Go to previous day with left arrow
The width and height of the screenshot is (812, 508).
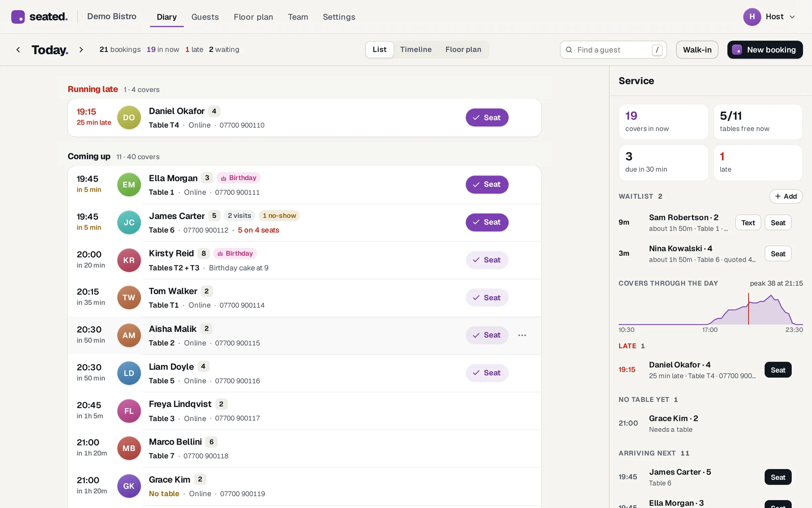click(x=18, y=50)
